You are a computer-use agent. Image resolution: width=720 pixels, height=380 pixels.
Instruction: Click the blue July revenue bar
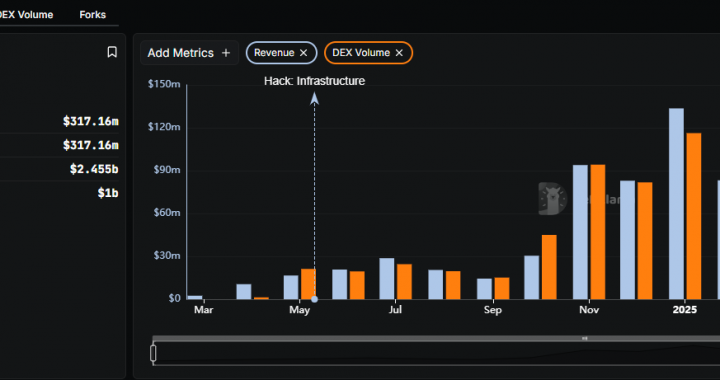click(x=387, y=279)
